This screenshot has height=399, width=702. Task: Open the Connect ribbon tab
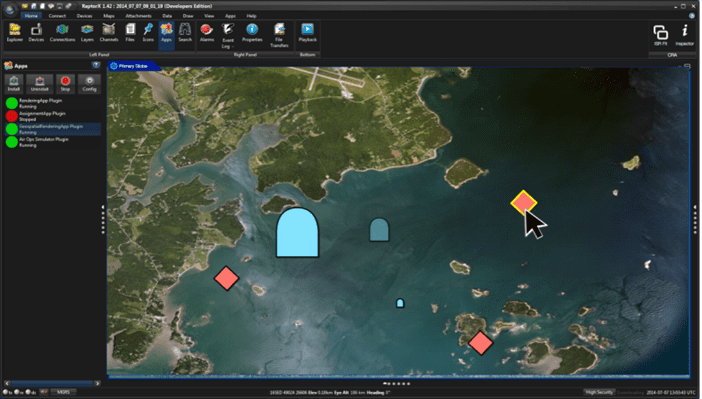pos(57,16)
